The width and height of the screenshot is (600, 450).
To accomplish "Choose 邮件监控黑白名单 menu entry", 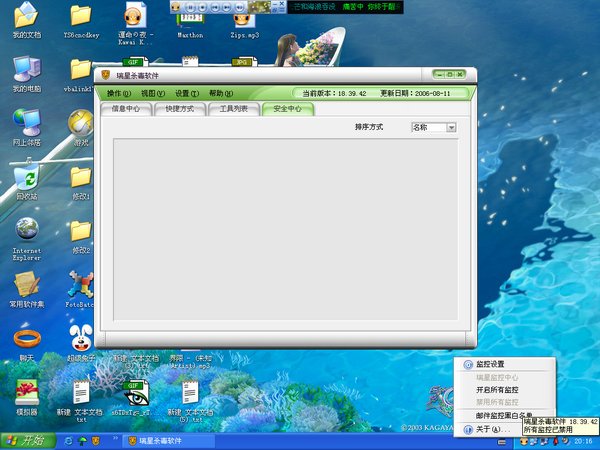I will 504,416.
